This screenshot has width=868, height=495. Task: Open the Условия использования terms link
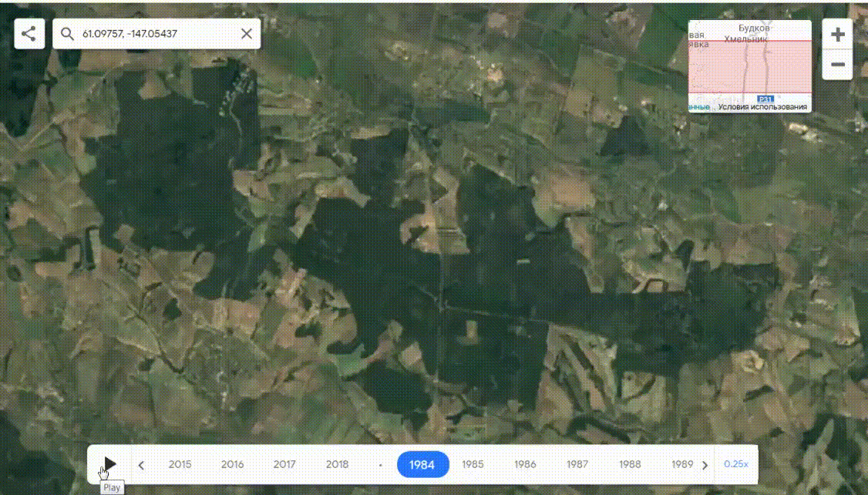pyautogui.click(x=762, y=107)
